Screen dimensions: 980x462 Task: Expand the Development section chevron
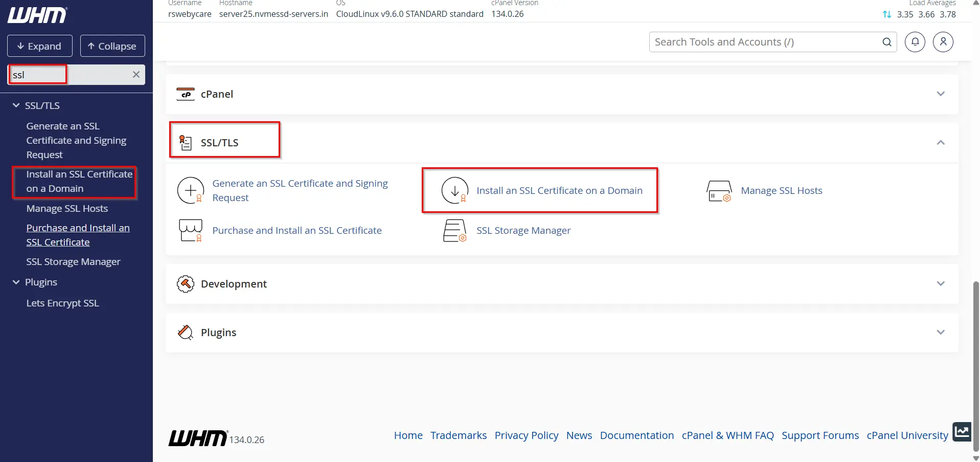(x=941, y=284)
